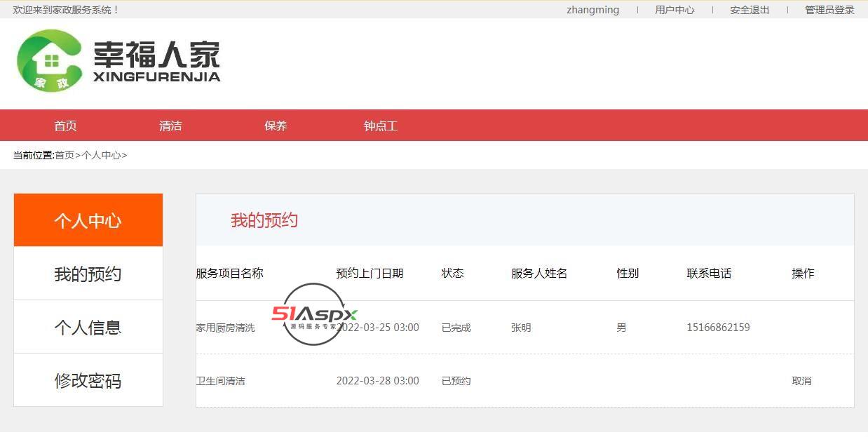Screen dimensions: 868x437
Task: Click gender cell 男
Action: (x=621, y=328)
